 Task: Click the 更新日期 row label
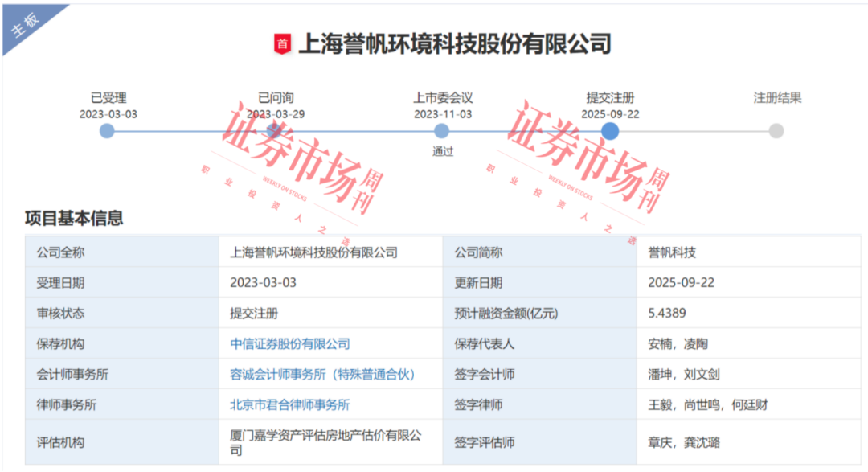coord(478,283)
